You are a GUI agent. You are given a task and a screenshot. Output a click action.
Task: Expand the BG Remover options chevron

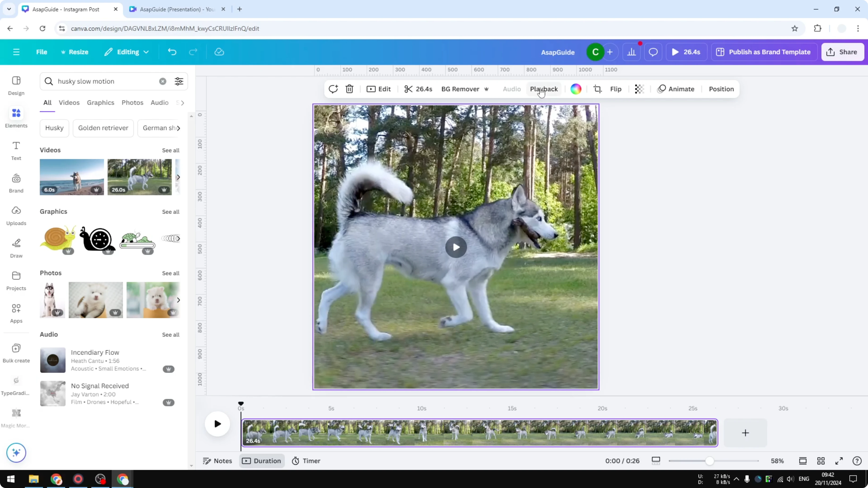coord(487,89)
